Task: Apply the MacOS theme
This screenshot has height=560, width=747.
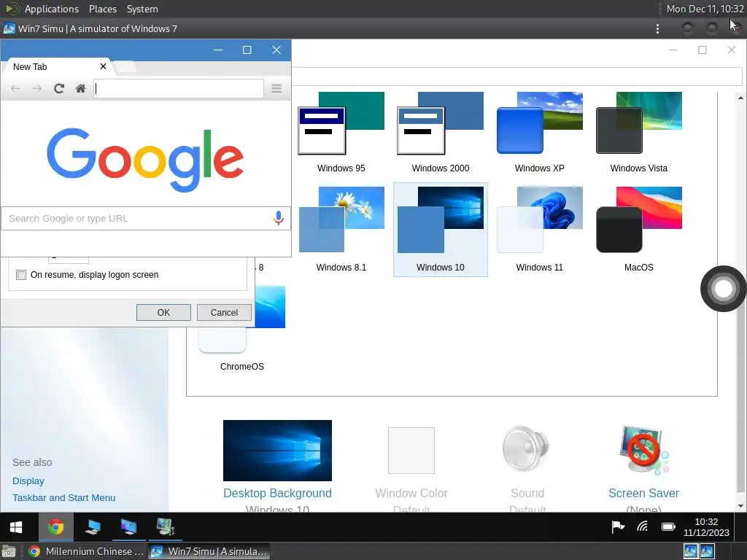Action: tap(638, 230)
